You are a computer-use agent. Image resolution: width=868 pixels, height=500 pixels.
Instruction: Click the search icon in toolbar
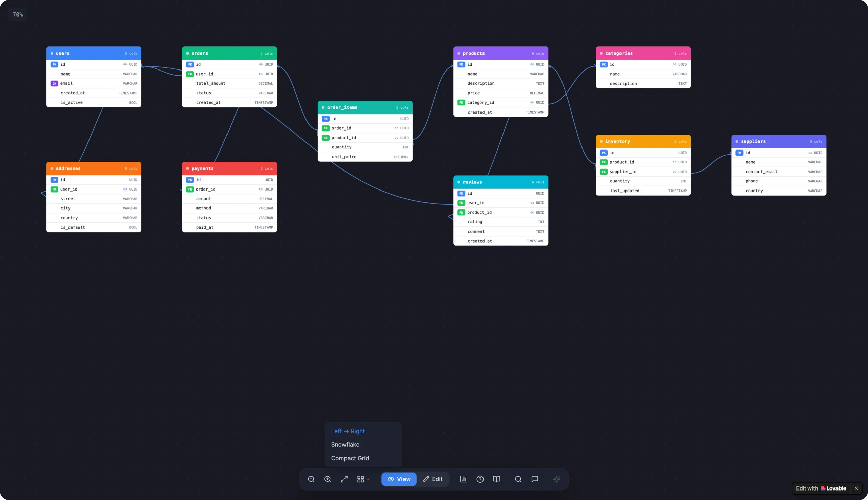click(x=518, y=479)
